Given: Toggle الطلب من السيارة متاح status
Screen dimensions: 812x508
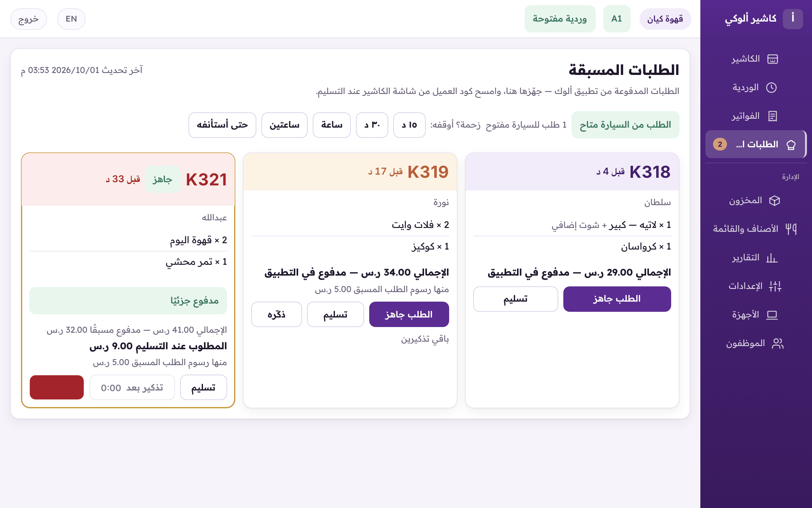Looking at the screenshot, I should (x=625, y=125).
